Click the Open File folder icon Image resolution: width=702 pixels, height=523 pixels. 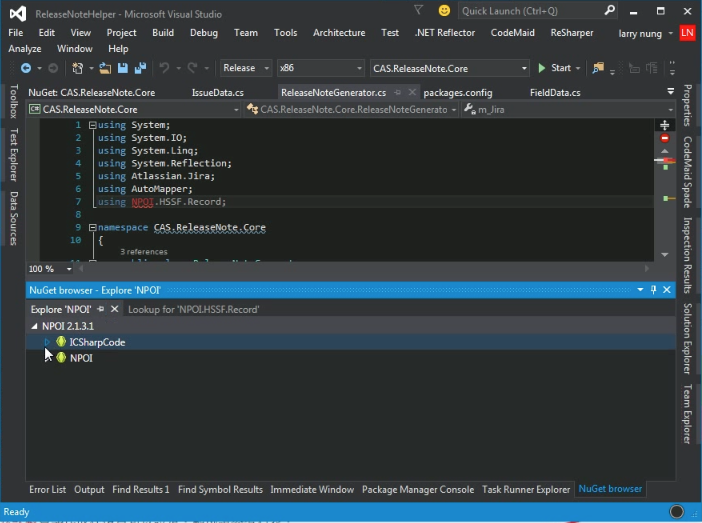click(105, 68)
